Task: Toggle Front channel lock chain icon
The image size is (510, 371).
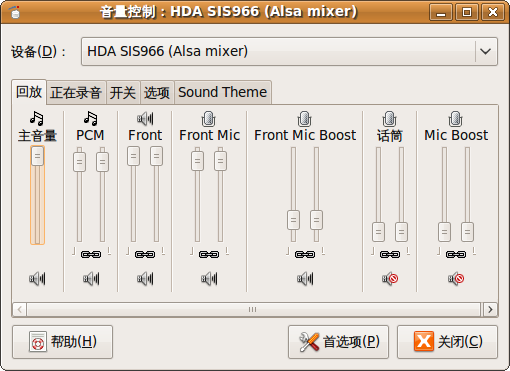Action: pos(145,255)
